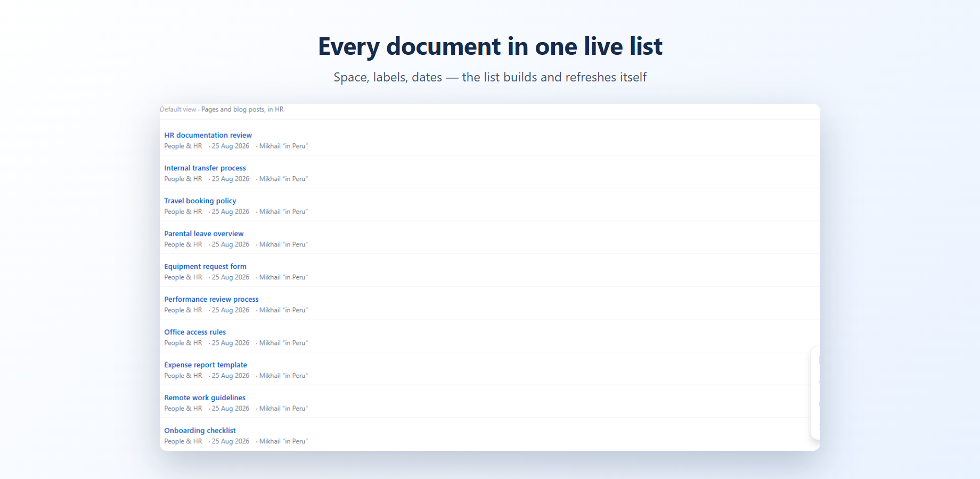The image size is (980, 479).
Task: Click 'People & HR' under HR documentation review
Action: pyautogui.click(x=183, y=146)
